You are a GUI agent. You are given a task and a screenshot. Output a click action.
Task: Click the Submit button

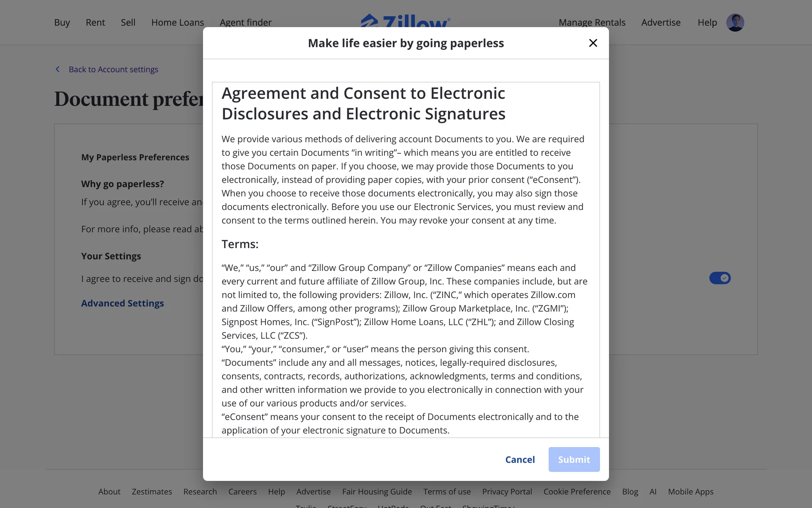(574, 459)
